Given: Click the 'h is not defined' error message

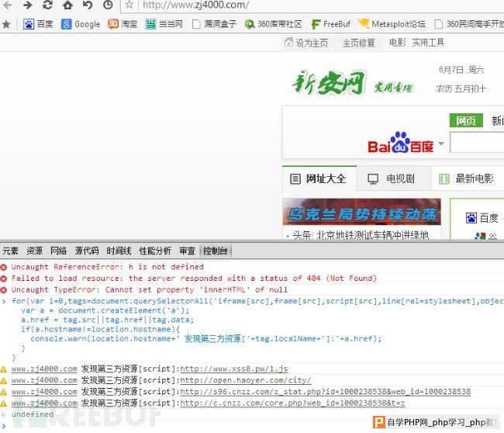Looking at the screenshot, I should click(x=107, y=267).
